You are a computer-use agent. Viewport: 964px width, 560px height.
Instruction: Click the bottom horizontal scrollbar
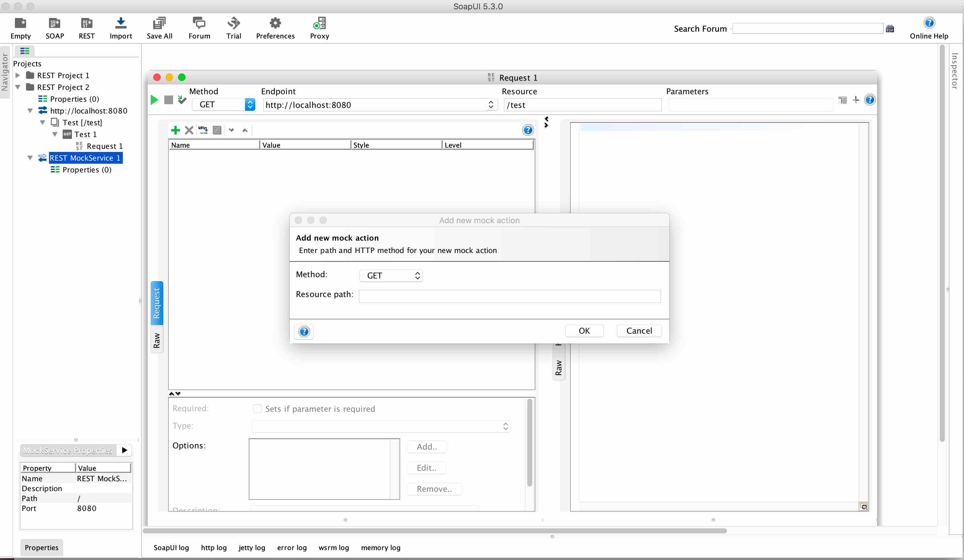435,531
